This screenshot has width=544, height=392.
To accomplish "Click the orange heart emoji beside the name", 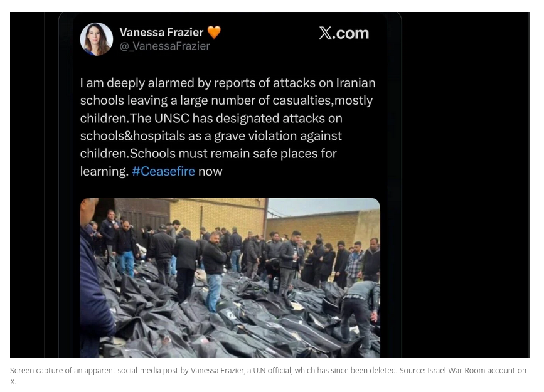I will tap(214, 32).
